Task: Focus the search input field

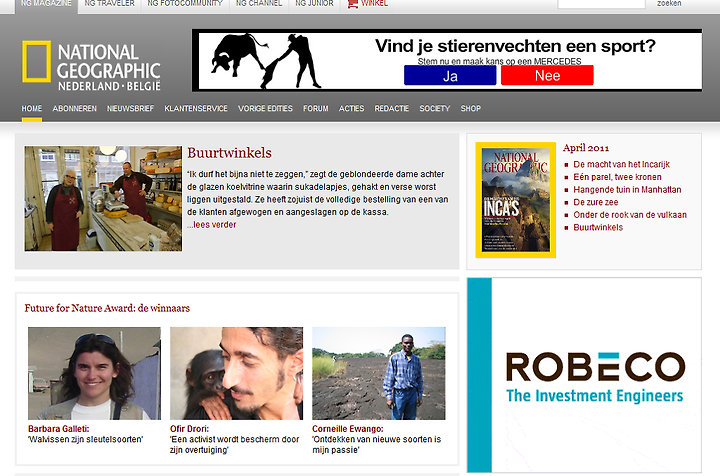Action: click(602, 4)
